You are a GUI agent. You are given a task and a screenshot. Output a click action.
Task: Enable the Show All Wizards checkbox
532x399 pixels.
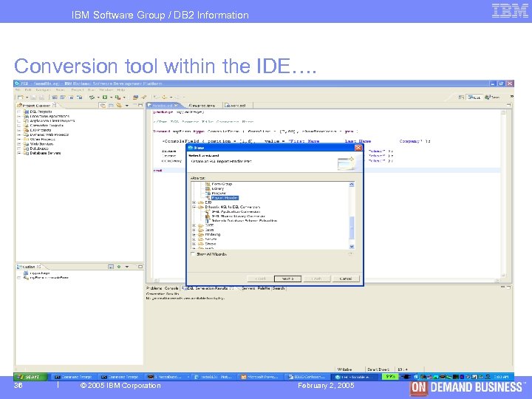(x=193, y=253)
